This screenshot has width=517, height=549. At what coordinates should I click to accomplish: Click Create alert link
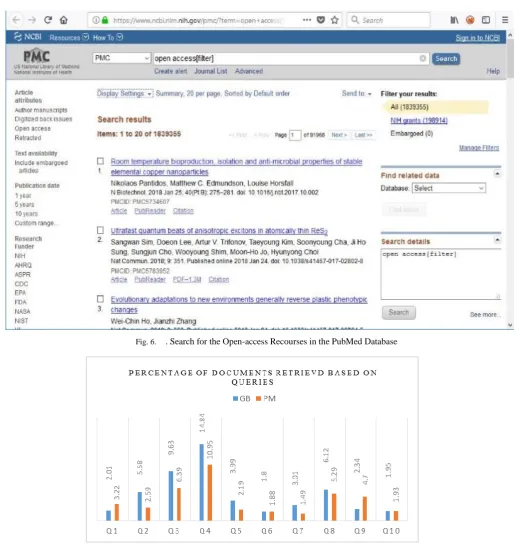click(171, 71)
